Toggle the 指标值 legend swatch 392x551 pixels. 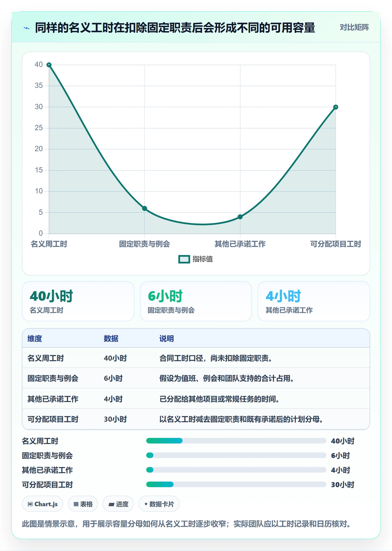pos(184,259)
